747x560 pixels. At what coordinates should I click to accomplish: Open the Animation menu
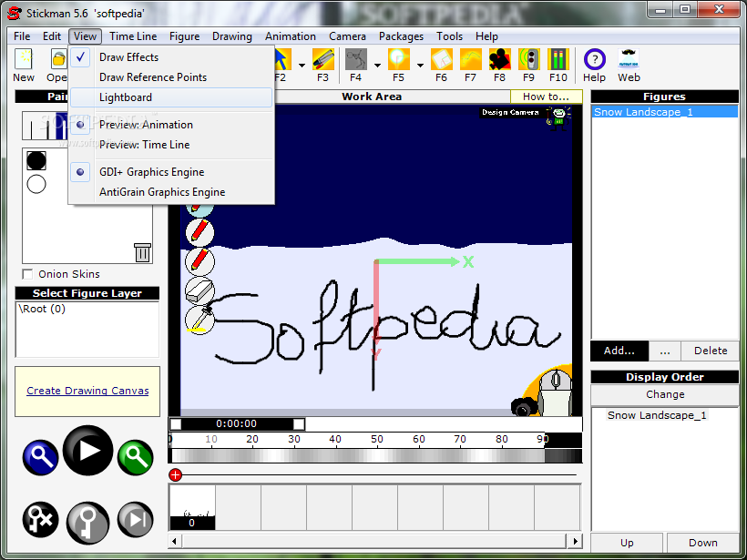pos(291,36)
